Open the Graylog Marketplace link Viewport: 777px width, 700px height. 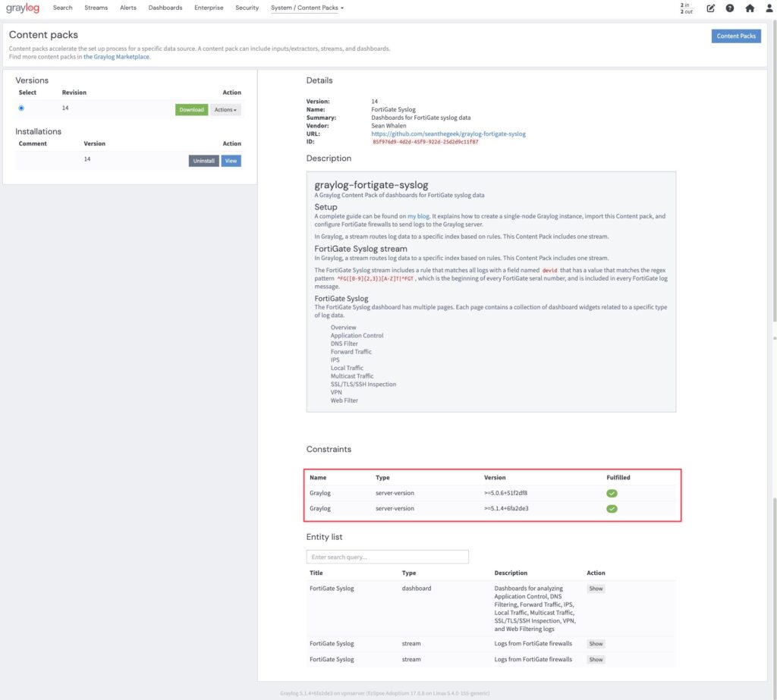116,57
